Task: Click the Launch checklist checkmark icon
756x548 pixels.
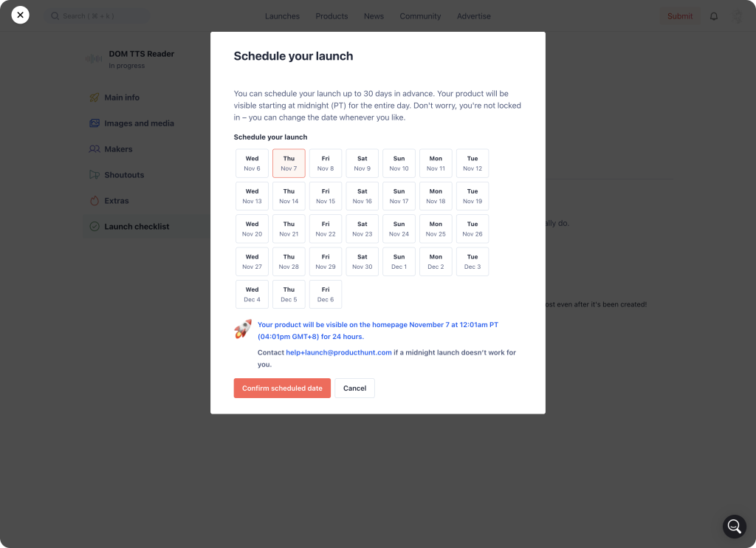Action: (x=94, y=227)
